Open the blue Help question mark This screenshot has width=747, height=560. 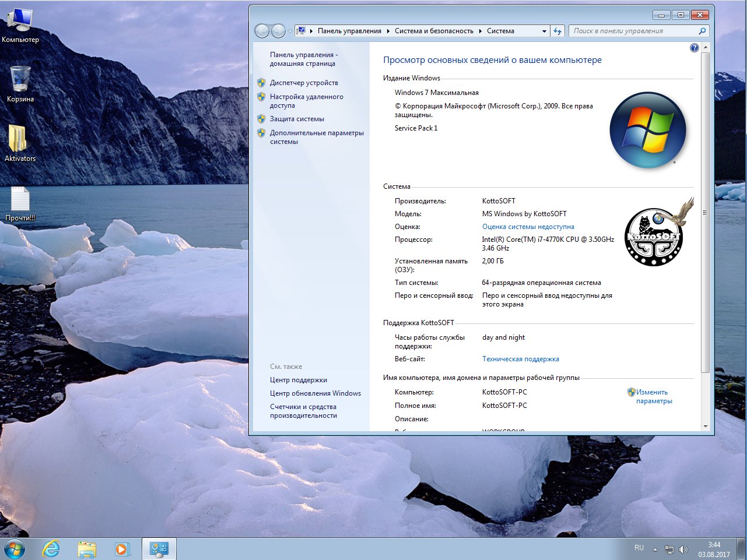[x=694, y=48]
